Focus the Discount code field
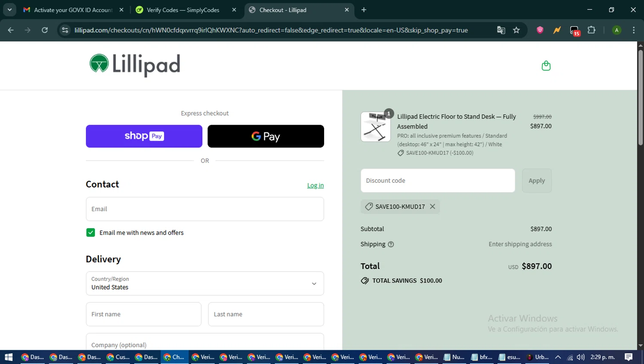Screen dimensions: 644x364 click(x=437, y=180)
